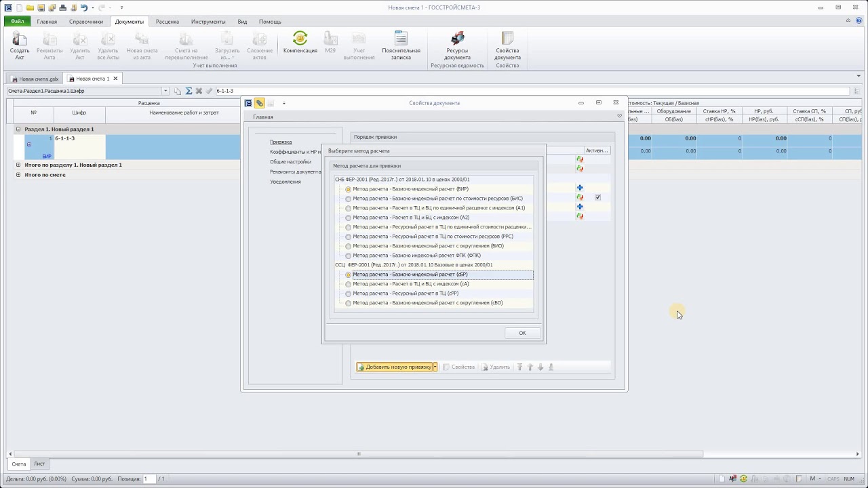Viewport: 868px width, 488px height.
Task: Click the topmost red-green binding icon
Action: click(x=580, y=159)
